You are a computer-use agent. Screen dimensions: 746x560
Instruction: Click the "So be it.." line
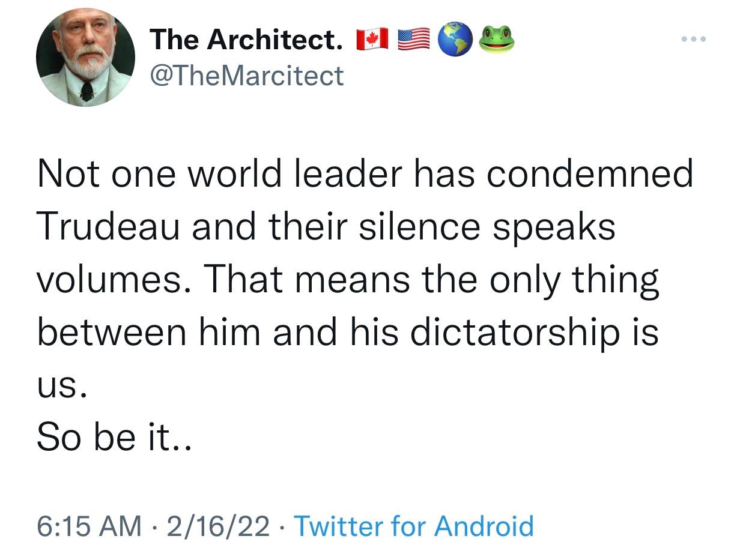[x=114, y=438]
